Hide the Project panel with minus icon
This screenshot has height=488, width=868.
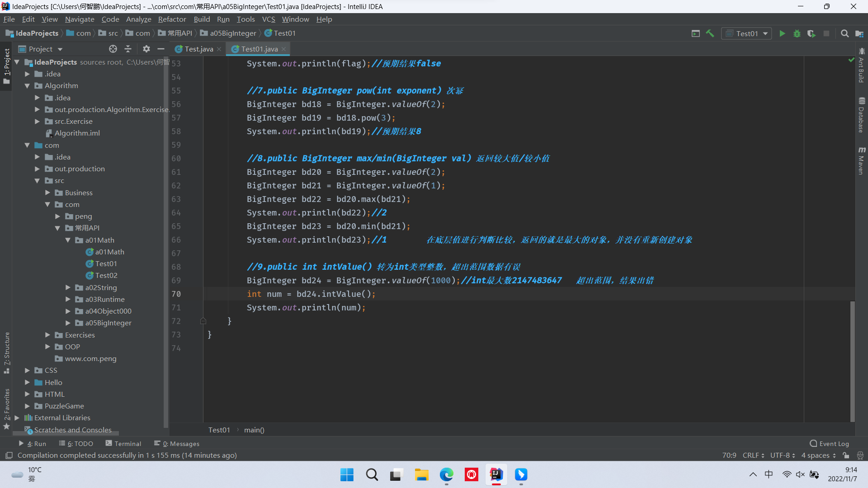coord(160,49)
